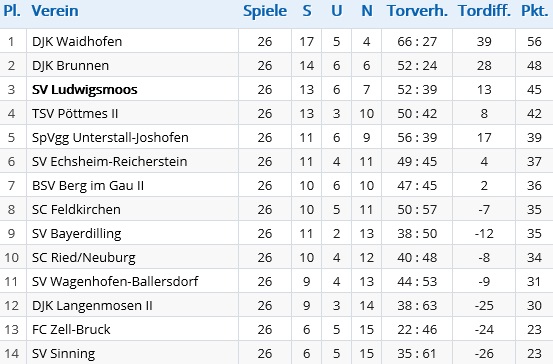Image resolution: width=553 pixels, height=364 pixels.
Task: Click FC Zell-Bruck team name
Action: 71,329
